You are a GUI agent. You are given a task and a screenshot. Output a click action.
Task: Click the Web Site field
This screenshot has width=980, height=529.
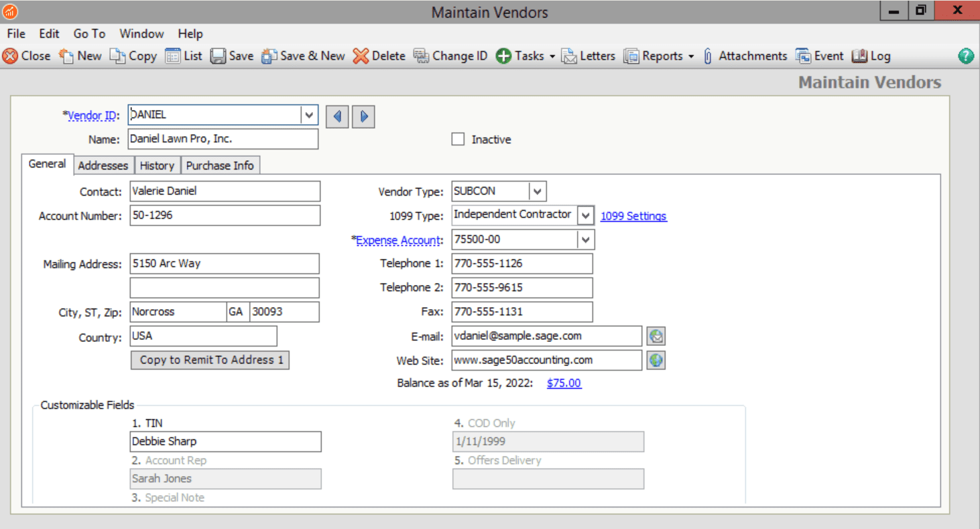tap(547, 360)
